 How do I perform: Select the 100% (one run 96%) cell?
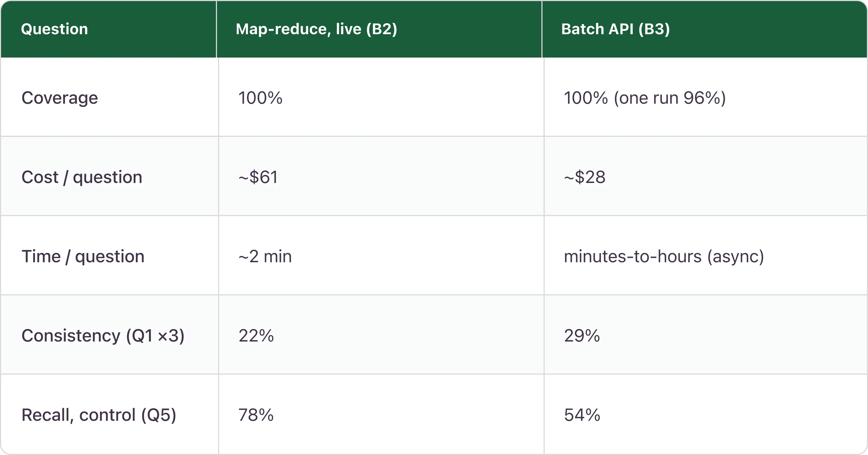[644, 98]
